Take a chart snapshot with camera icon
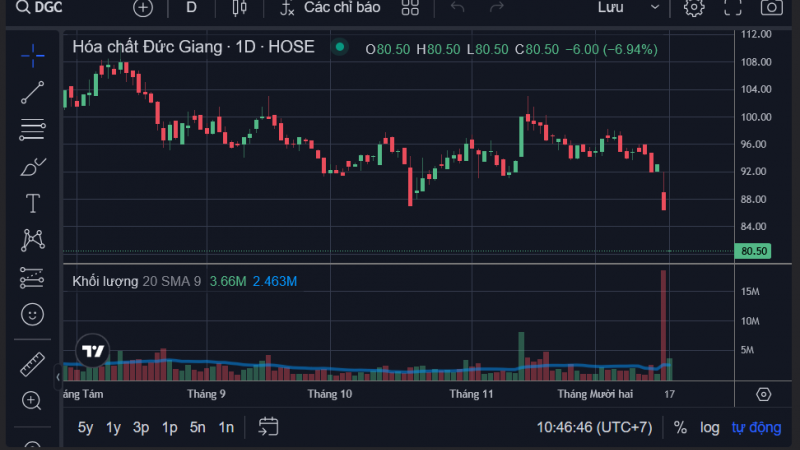This screenshot has width=800, height=450. [771, 8]
